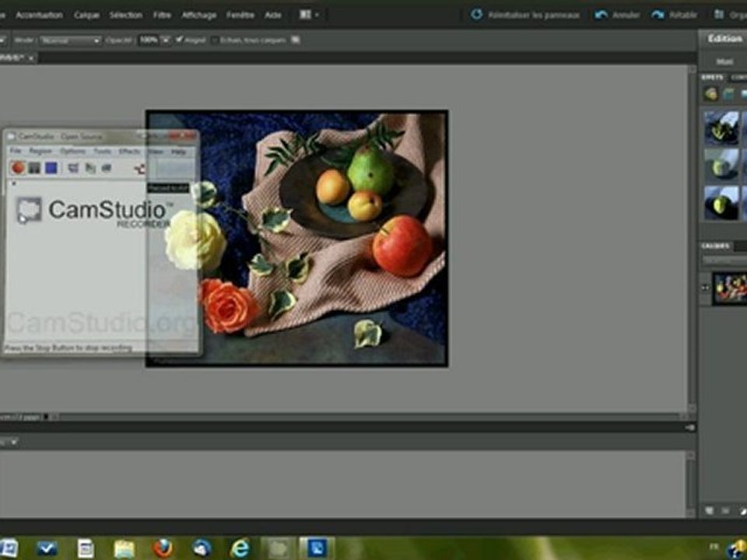Image resolution: width=747 pixels, height=560 pixels.
Task: Open the Photoshop Elements taskbar icon
Action: point(317,548)
